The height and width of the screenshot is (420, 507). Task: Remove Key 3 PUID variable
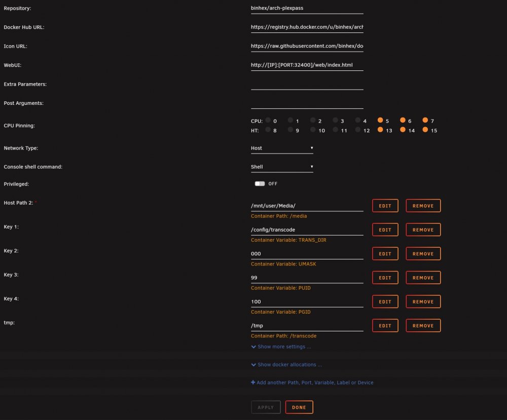423,278
